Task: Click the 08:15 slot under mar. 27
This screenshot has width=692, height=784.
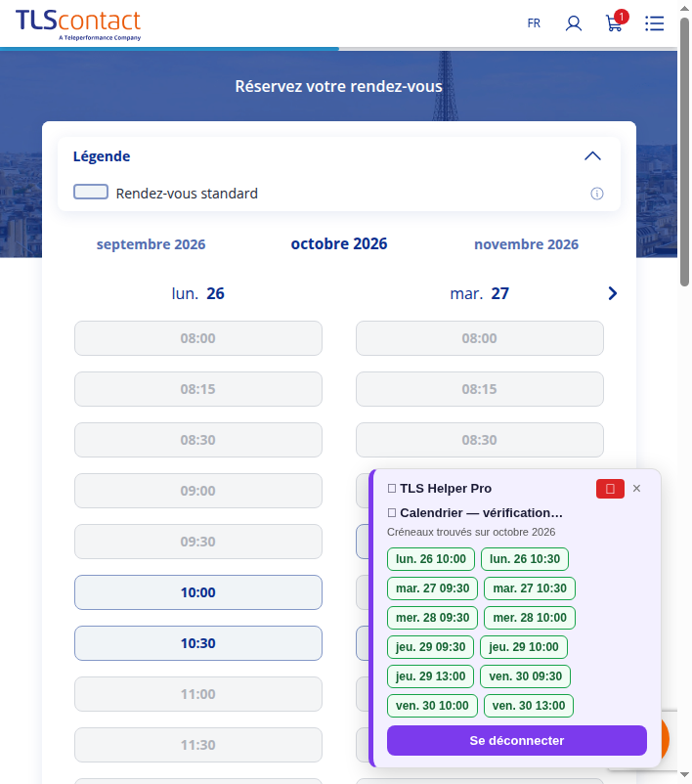Action: click(480, 389)
